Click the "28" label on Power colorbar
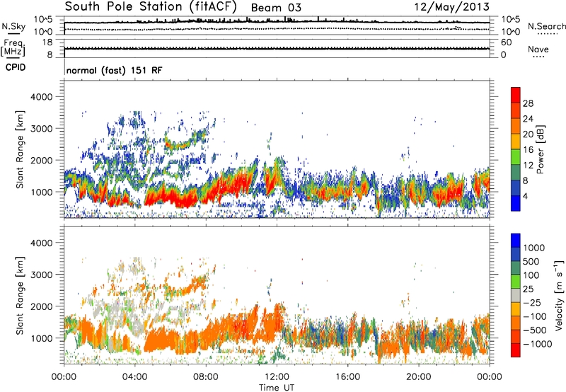This screenshot has height=392, width=566. coord(528,103)
